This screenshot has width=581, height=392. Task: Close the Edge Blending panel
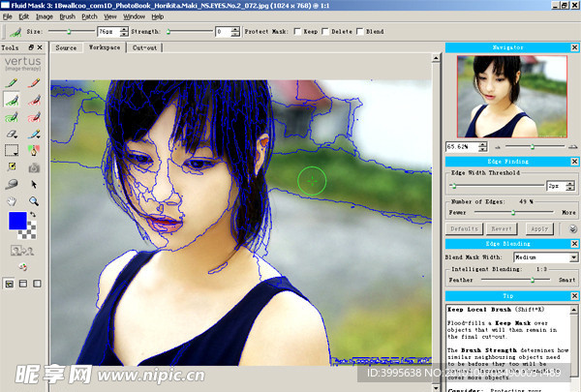tap(574, 244)
